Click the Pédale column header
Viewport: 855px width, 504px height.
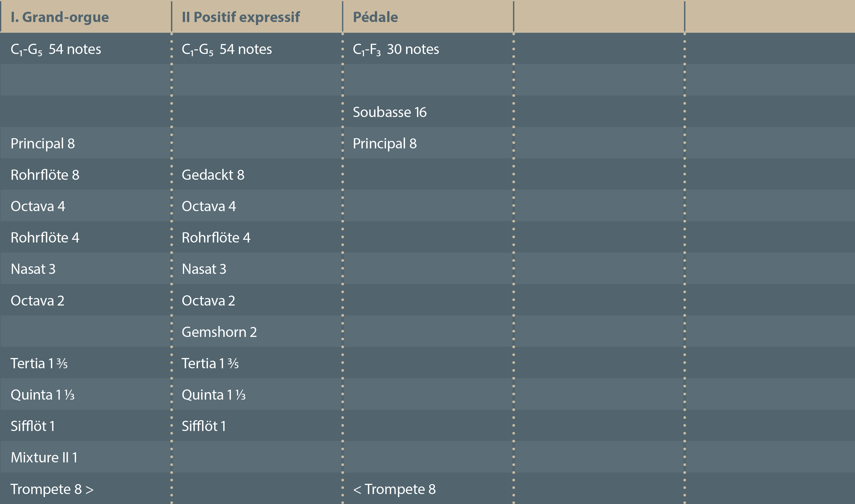375,17
